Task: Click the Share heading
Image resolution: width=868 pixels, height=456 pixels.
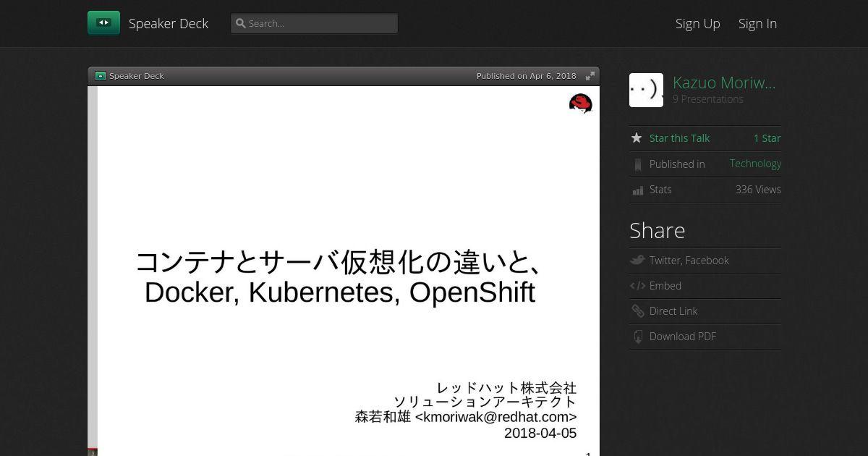Action: tap(658, 230)
